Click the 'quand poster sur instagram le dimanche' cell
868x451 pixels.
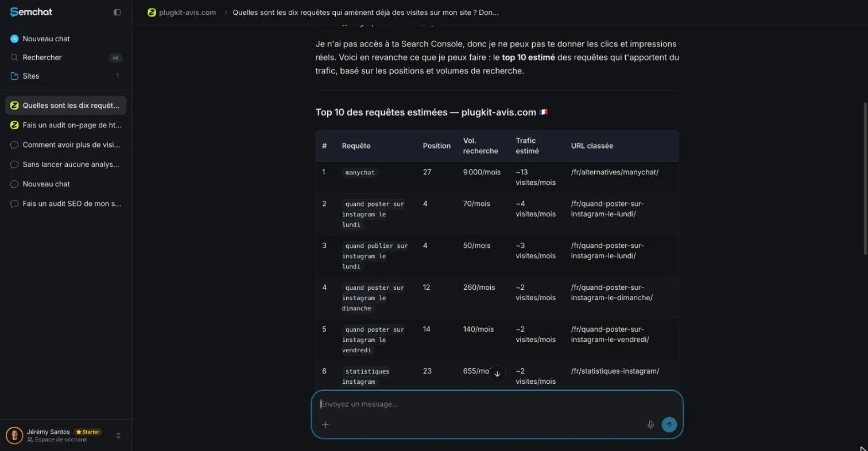373,298
